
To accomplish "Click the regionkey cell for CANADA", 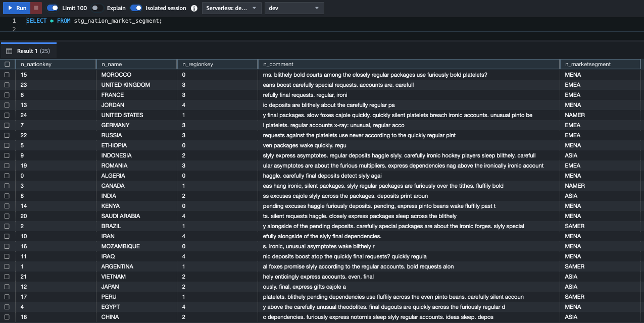I will click(x=217, y=186).
